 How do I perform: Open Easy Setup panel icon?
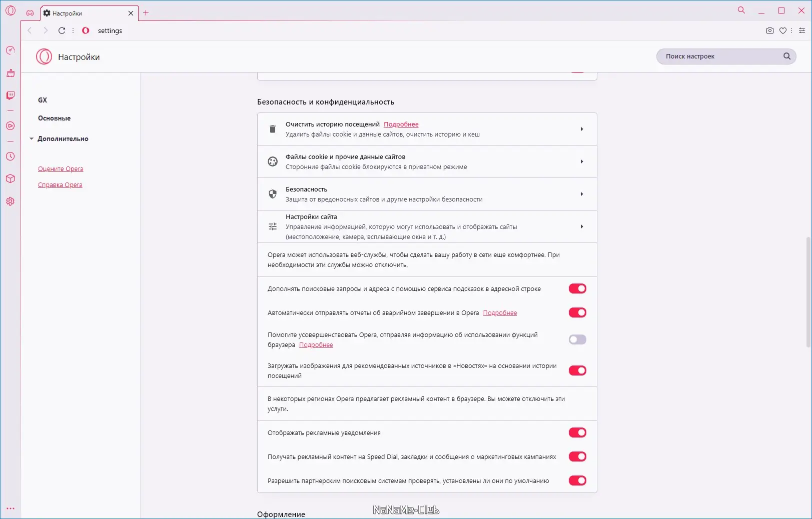[802, 30]
